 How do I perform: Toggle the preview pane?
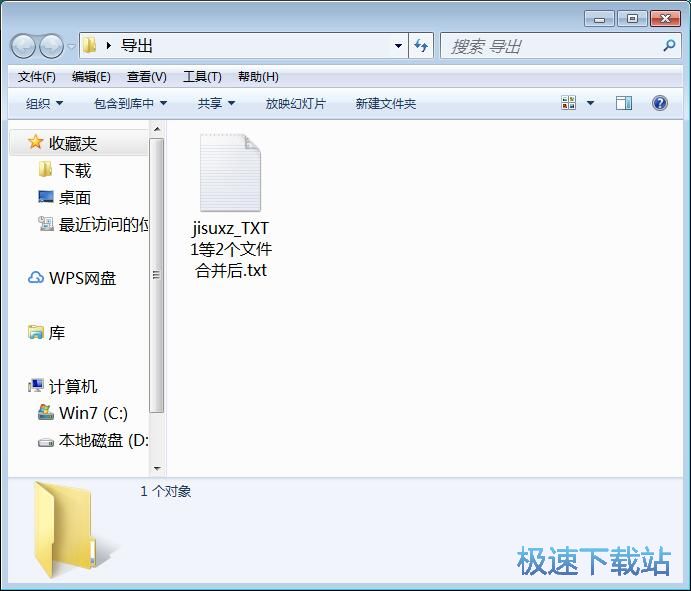point(624,103)
